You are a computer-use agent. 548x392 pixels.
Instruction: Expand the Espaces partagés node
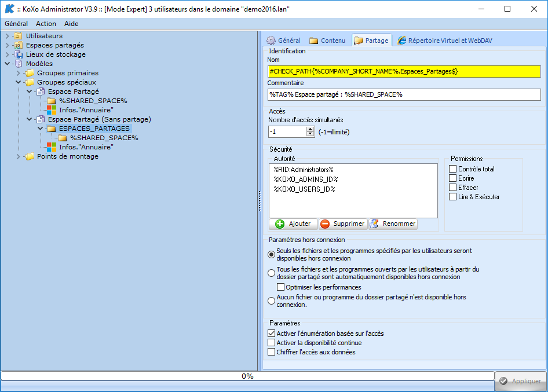8,45
